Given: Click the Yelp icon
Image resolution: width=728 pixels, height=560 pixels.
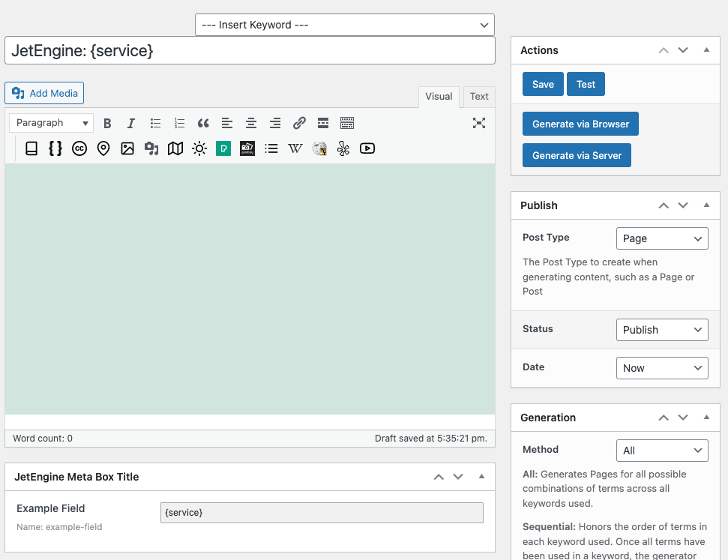Looking at the screenshot, I should coord(343,148).
